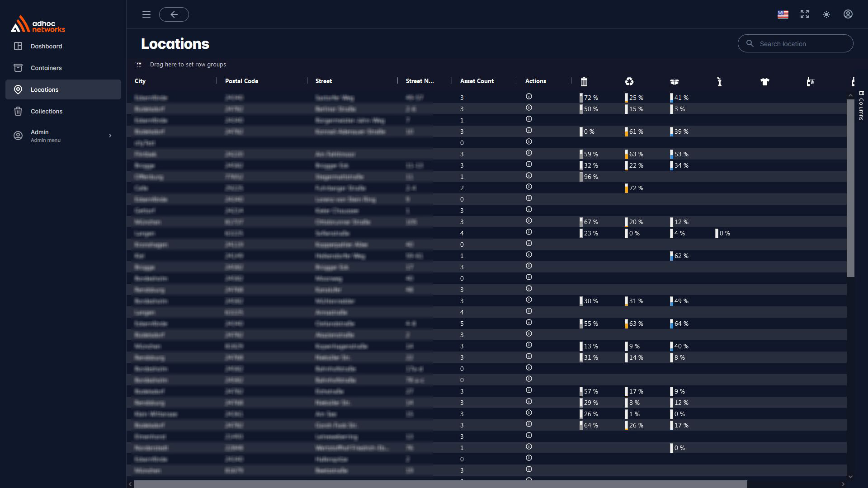Open info for the row with asset count 5
The image size is (868, 488).
529,323
